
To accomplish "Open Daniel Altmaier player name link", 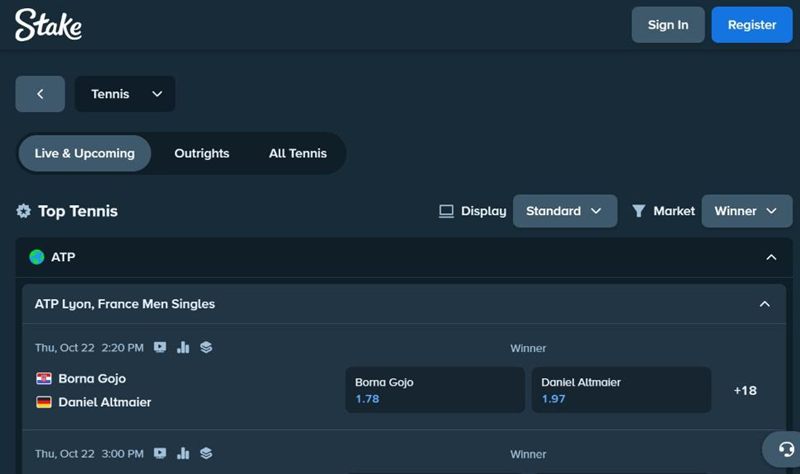I will point(105,402).
